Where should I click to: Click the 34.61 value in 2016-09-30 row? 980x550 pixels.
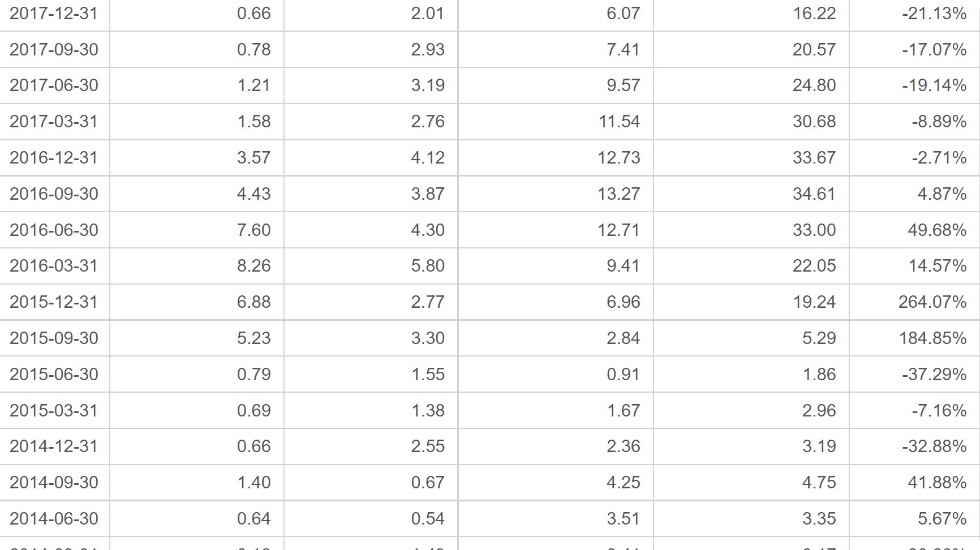(x=751, y=194)
